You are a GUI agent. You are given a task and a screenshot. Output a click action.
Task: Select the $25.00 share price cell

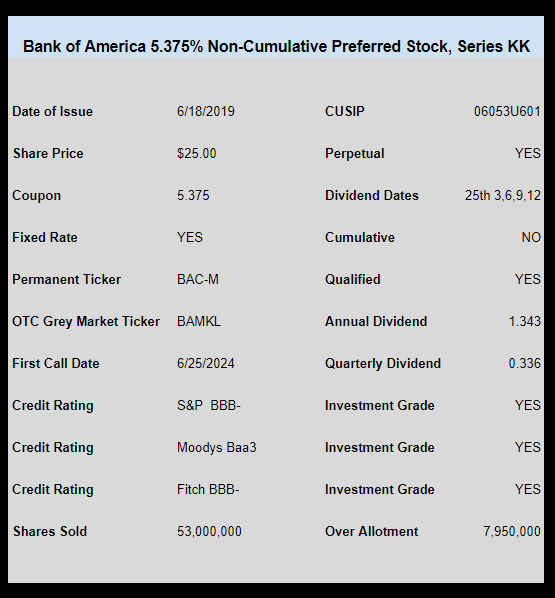[196, 153]
